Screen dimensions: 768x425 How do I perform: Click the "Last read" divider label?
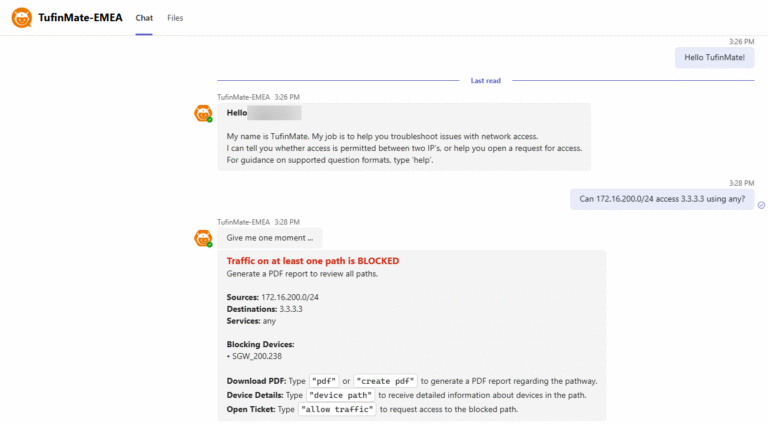(485, 80)
